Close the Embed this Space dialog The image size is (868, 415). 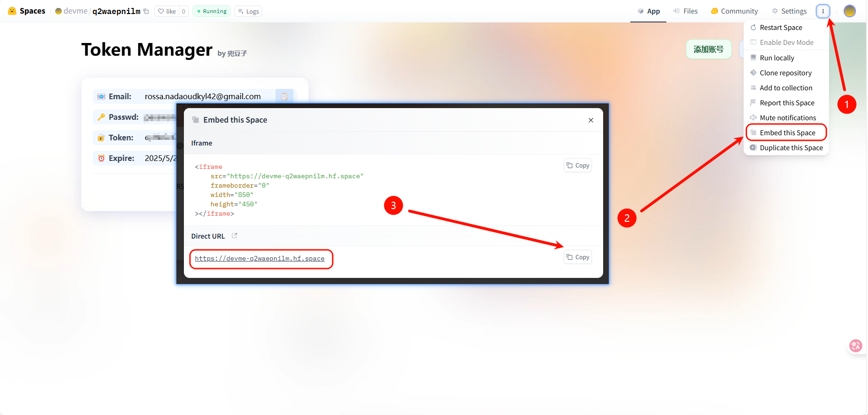[591, 120]
